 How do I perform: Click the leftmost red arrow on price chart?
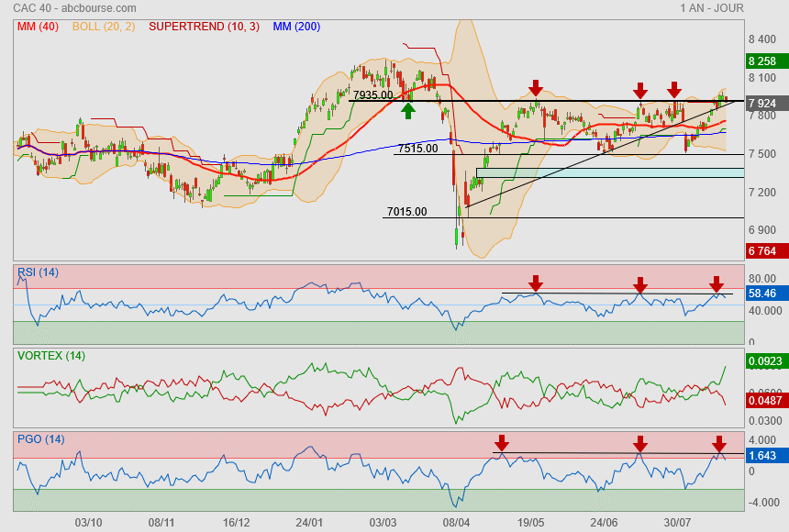pos(536,88)
